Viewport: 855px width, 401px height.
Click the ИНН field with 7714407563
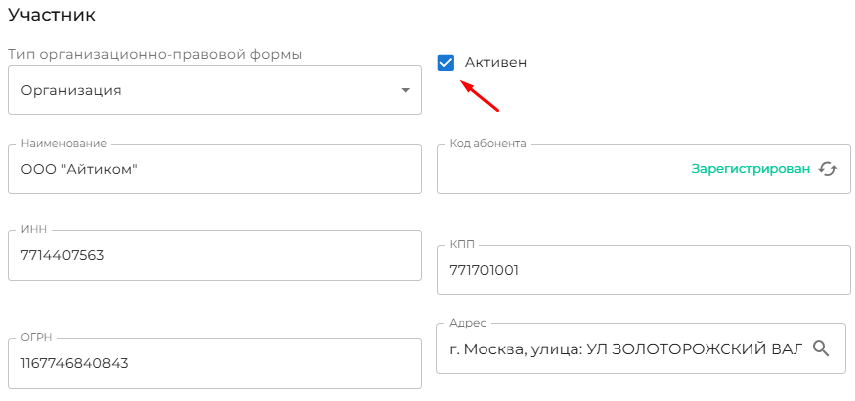214,256
